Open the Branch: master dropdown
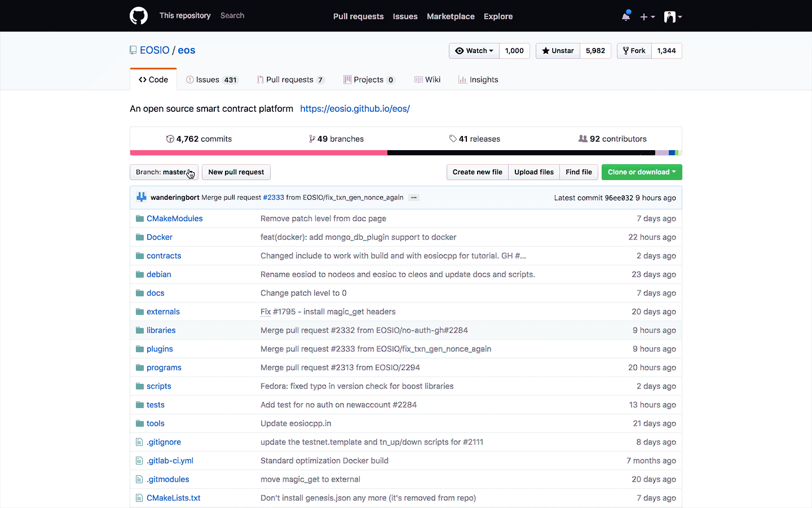 (x=164, y=172)
